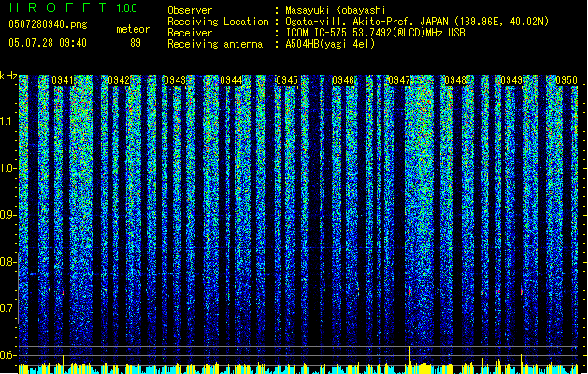
Task: Click the 0942 time marker
Action: 119,80
